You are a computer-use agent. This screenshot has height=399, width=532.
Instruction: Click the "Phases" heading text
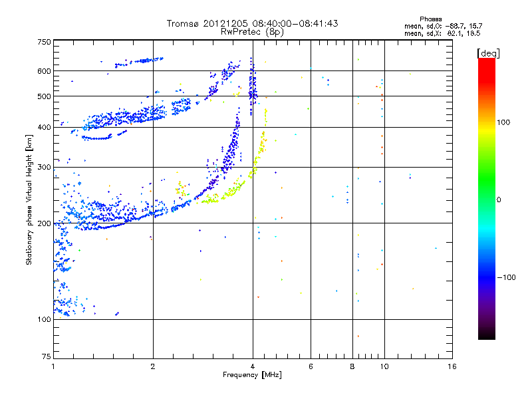point(430,19)
